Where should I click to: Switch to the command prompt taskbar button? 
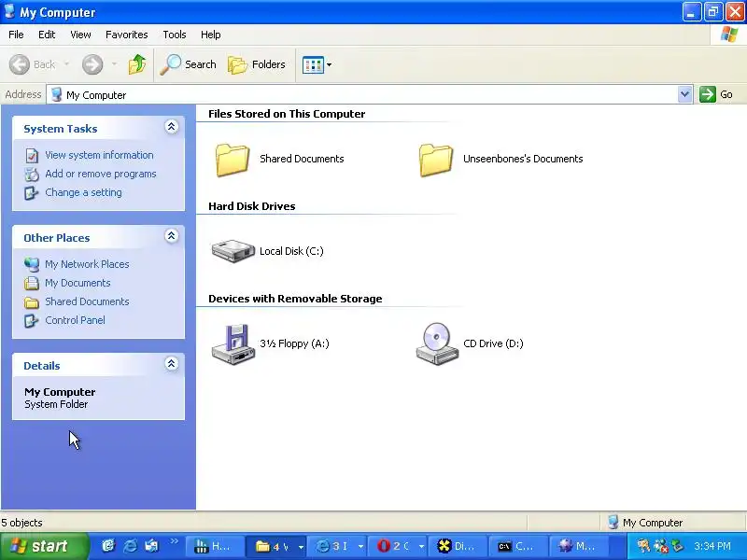[519, 546]
